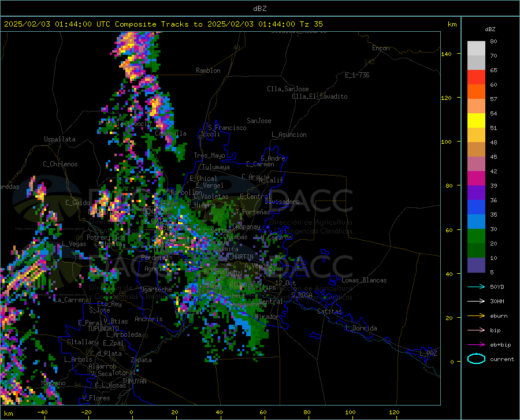Click the dBZ heading above the color scale
520x420 pixels.
pos(490,29)
